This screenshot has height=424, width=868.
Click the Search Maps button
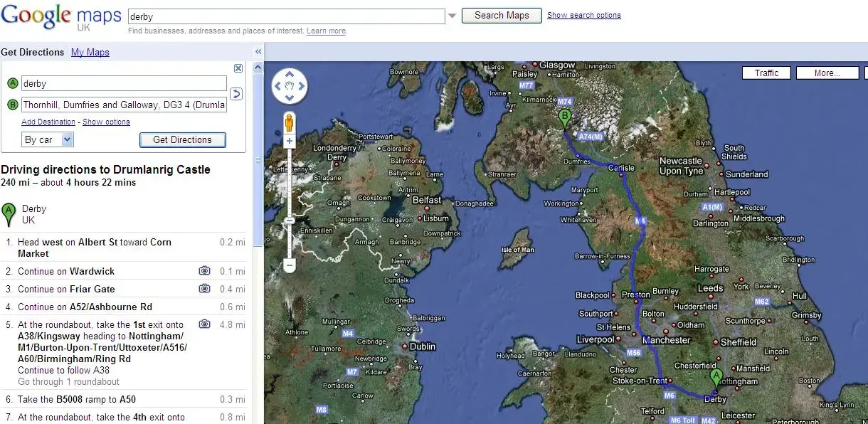[502, 16]
